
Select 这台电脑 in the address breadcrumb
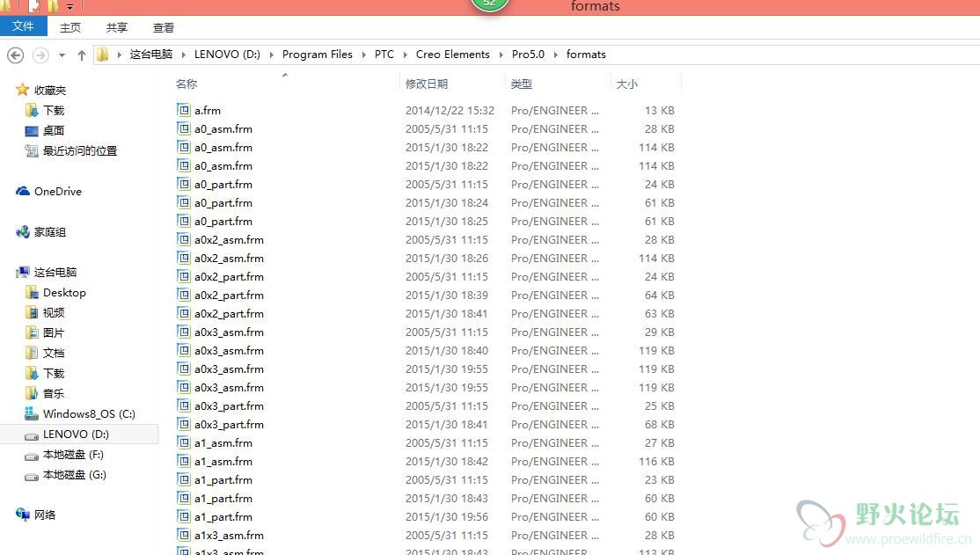150,55
